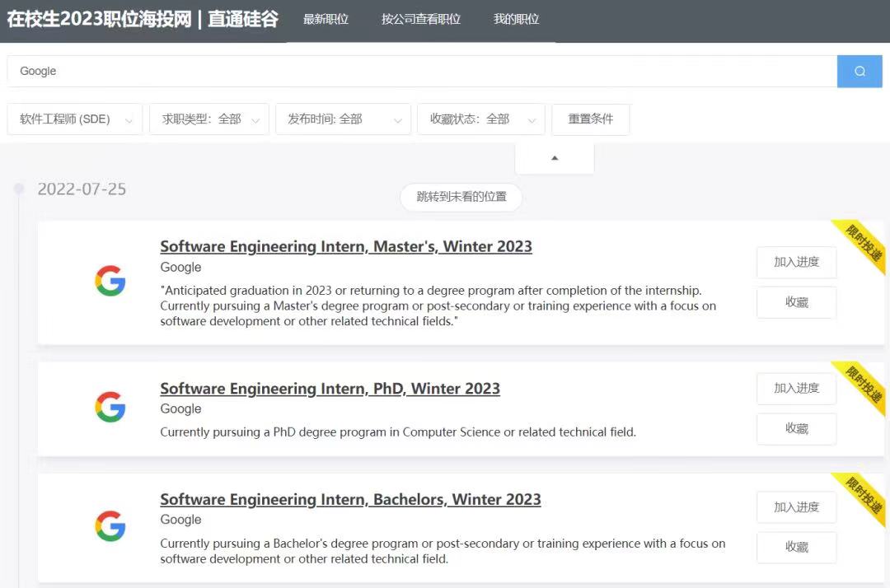Click the Bachelors listing description text
890x588 pixels.
pyautogui.click(x=443, y=551)
